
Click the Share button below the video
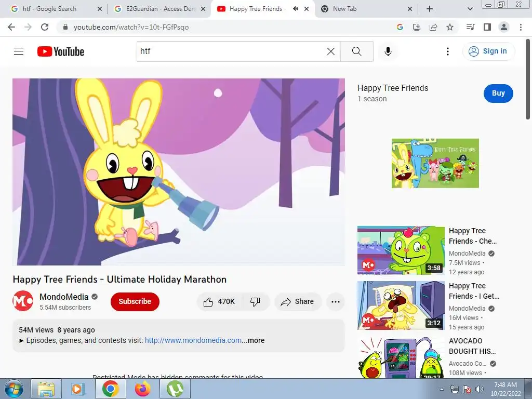[298, 302]
